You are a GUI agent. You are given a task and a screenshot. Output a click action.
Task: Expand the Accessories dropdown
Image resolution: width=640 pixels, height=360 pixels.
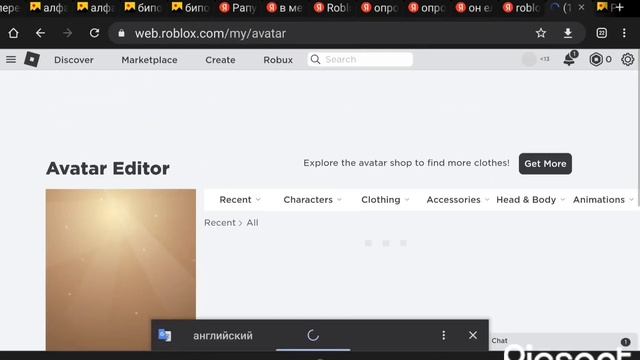pyautogui.click(x=458, y=200)
